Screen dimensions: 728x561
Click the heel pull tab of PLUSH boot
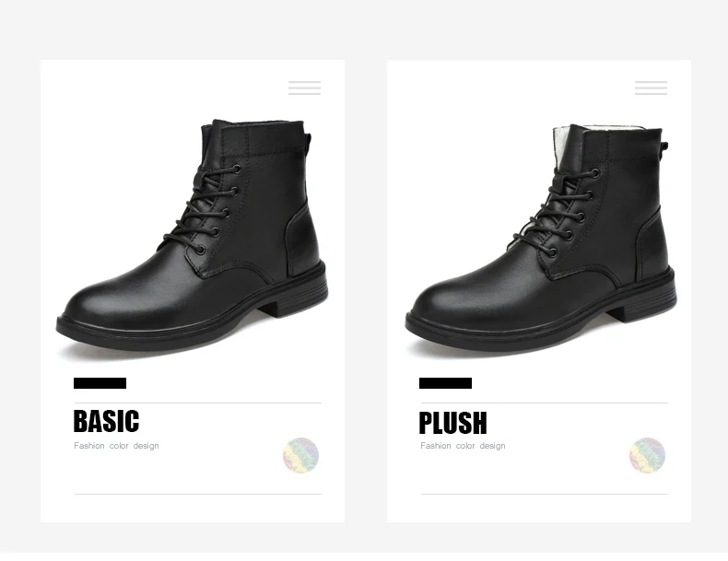point(664,146)
